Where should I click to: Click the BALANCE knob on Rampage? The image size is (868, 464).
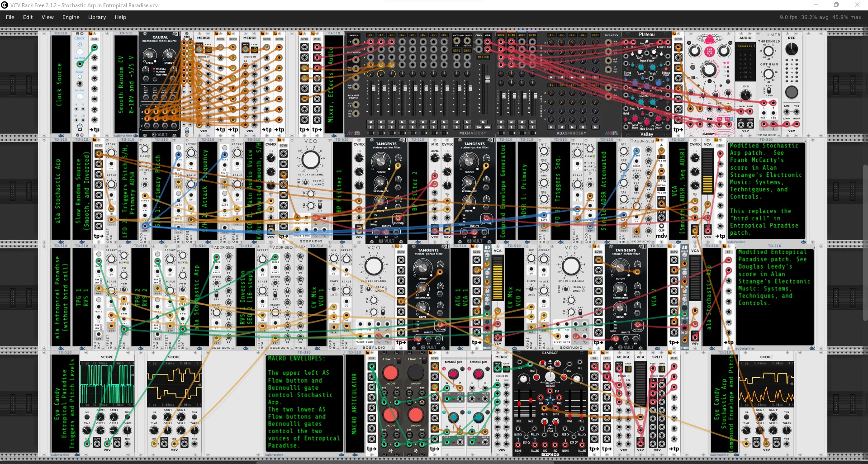click(550, 376)
